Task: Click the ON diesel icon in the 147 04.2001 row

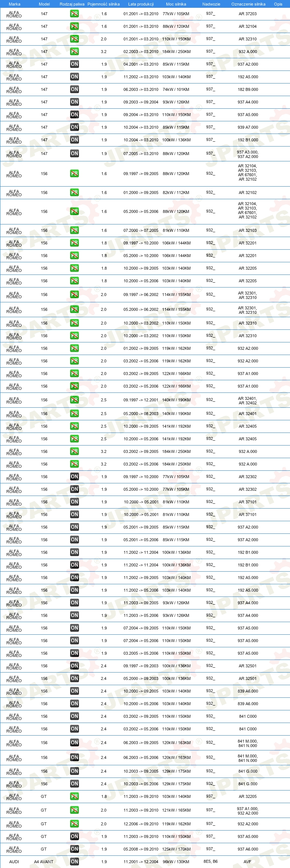Action: coord(75,64)
